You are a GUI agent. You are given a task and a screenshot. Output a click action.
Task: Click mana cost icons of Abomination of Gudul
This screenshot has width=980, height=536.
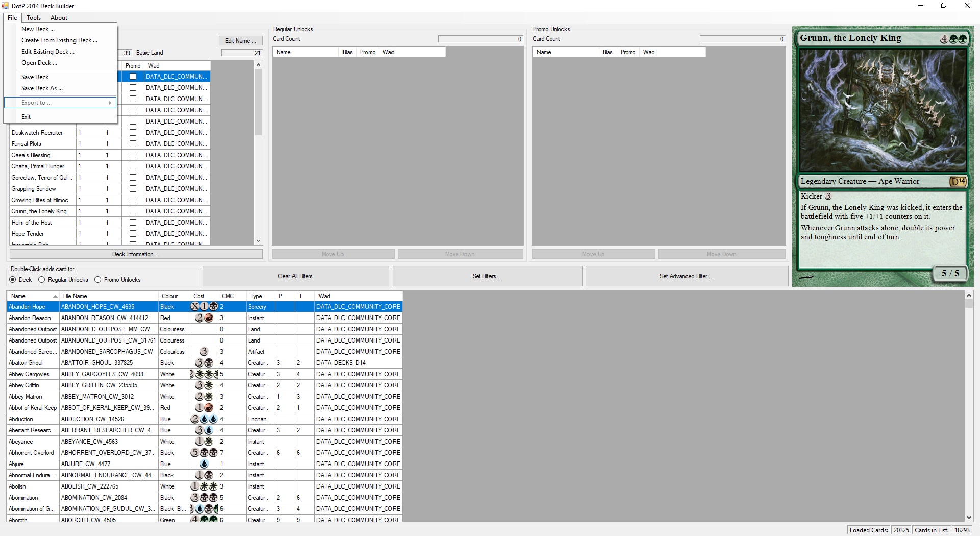204,509
